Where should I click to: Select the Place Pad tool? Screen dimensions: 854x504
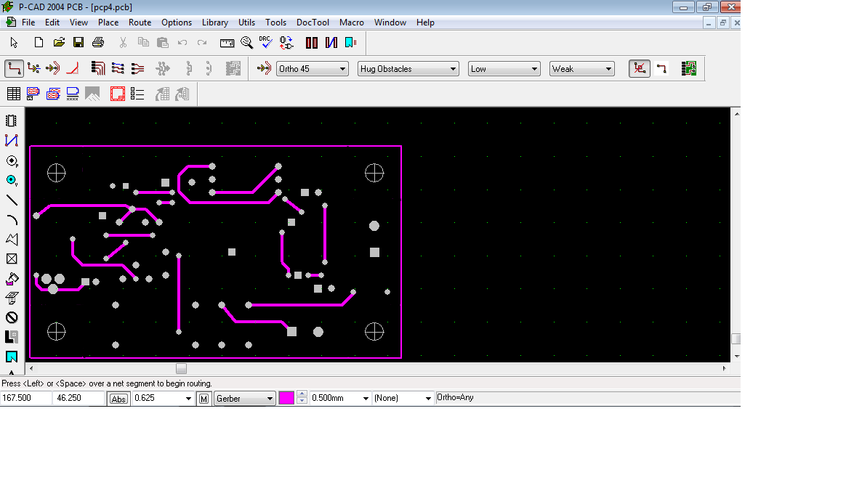[x=12, y=160]
